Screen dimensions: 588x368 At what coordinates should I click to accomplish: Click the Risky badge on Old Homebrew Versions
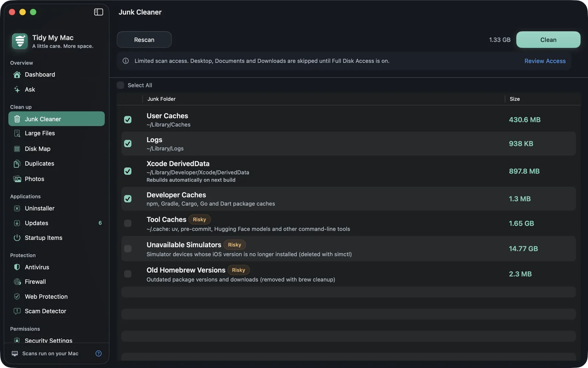239,270
